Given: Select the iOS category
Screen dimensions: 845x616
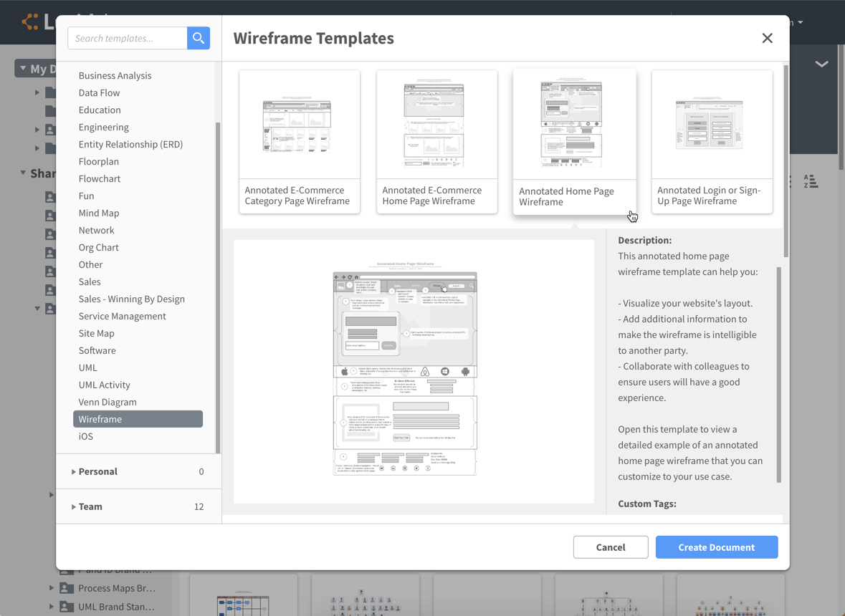Looking at the screenshot, I should (x=85, y=436).
